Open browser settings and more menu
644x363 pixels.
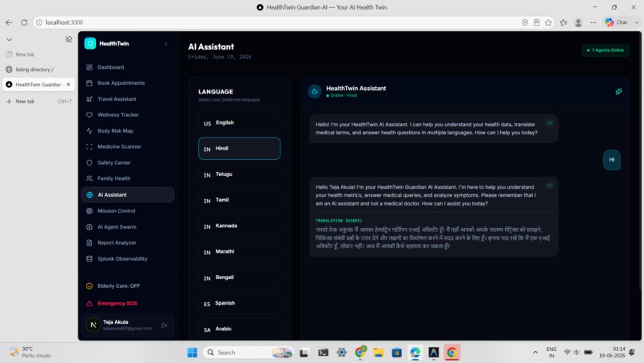coord(594,22)
